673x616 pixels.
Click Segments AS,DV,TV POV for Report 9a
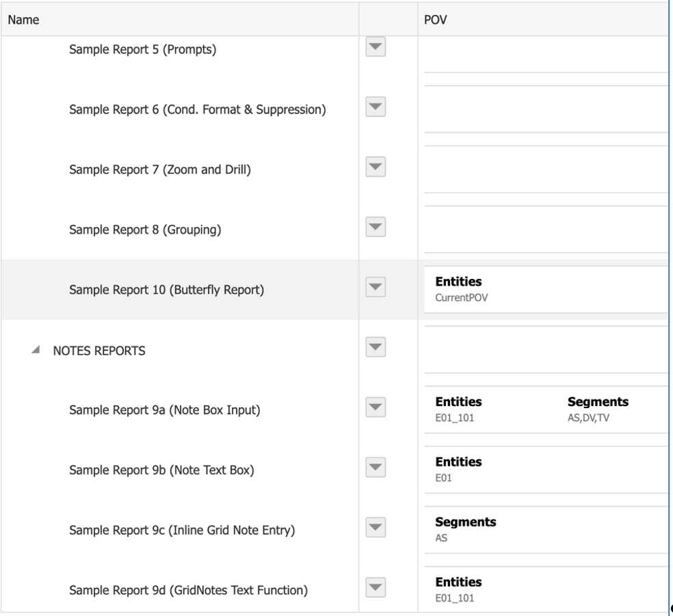click(x=597, y=410)
